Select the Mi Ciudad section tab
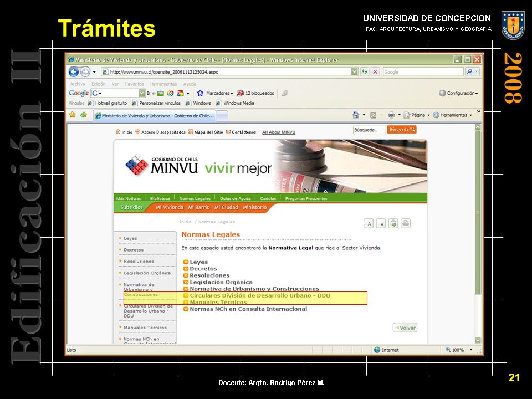 tap(226, 207)
